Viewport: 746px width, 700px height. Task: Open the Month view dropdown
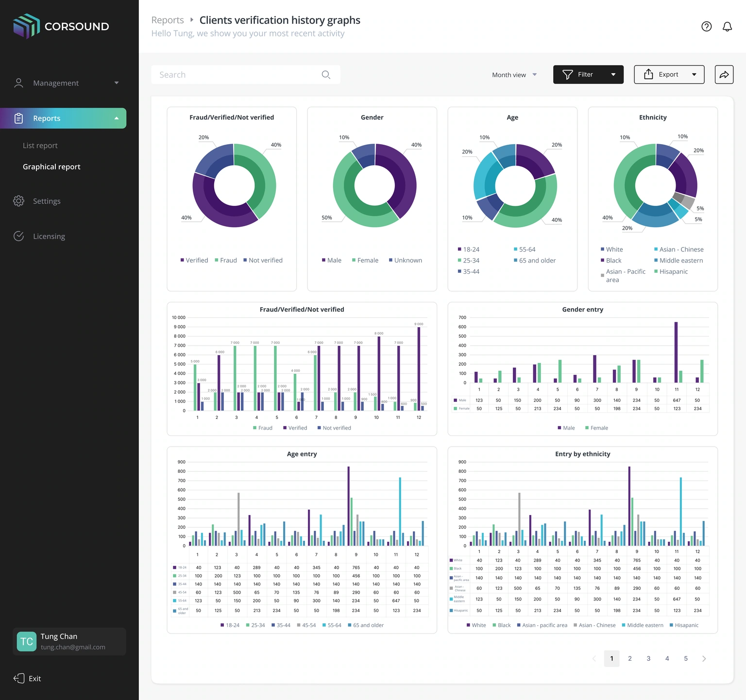point(514,75)
